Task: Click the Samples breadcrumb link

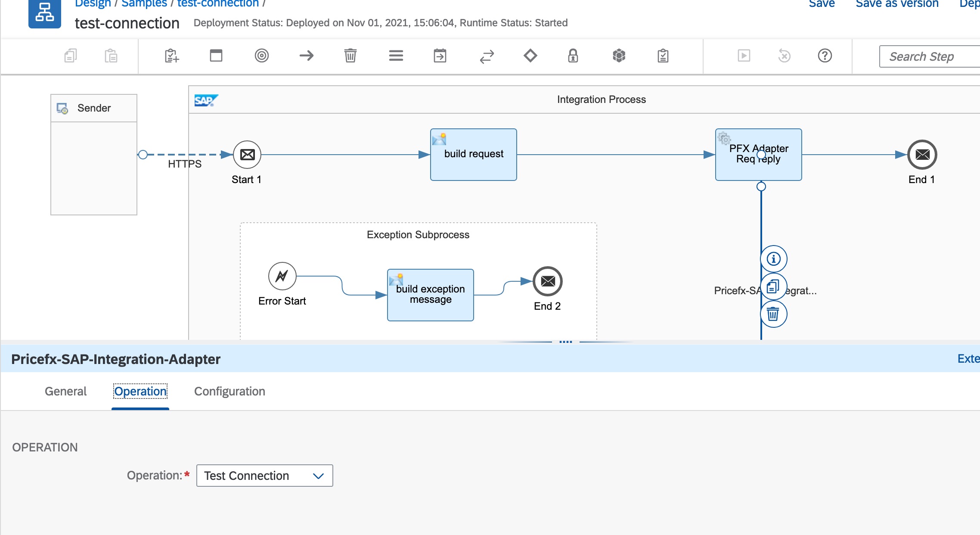Action: pyautogui.click(x=144, y=4)
